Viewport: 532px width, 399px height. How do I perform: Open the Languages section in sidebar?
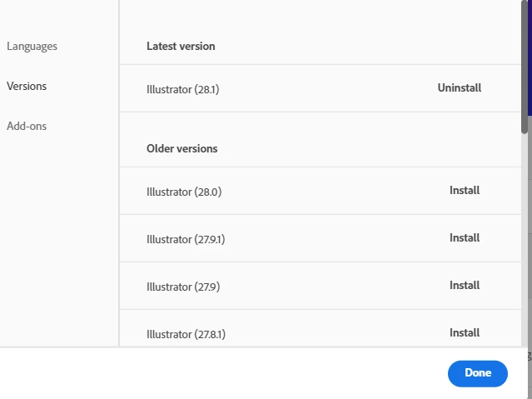(32, 46)
